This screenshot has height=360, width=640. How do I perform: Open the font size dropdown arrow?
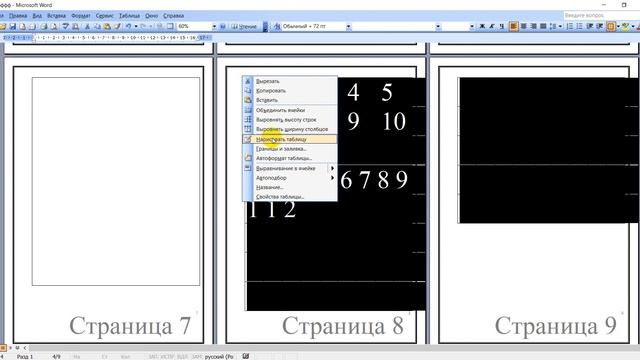tap(472, 27)
